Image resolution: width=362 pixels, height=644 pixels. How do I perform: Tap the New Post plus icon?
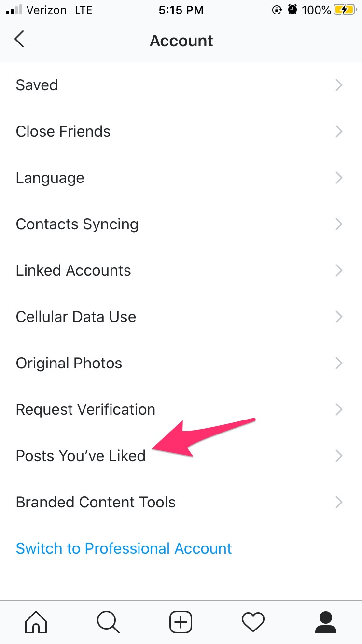(181, 621)
